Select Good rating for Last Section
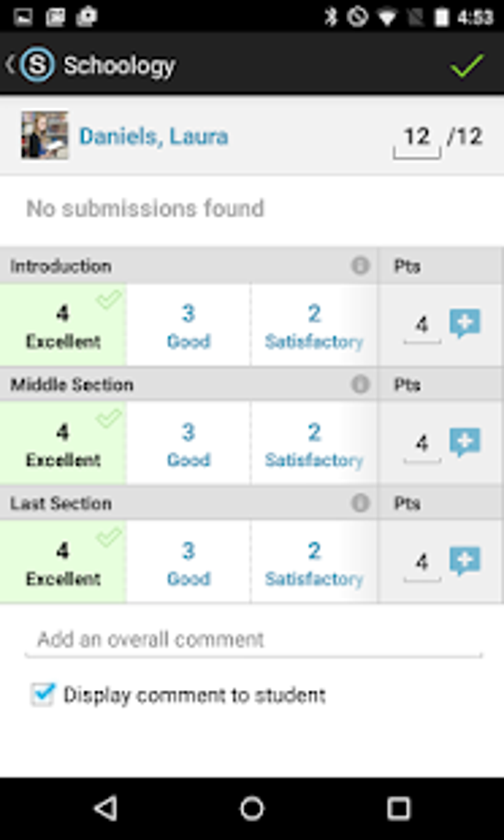 tap(188, 561)
